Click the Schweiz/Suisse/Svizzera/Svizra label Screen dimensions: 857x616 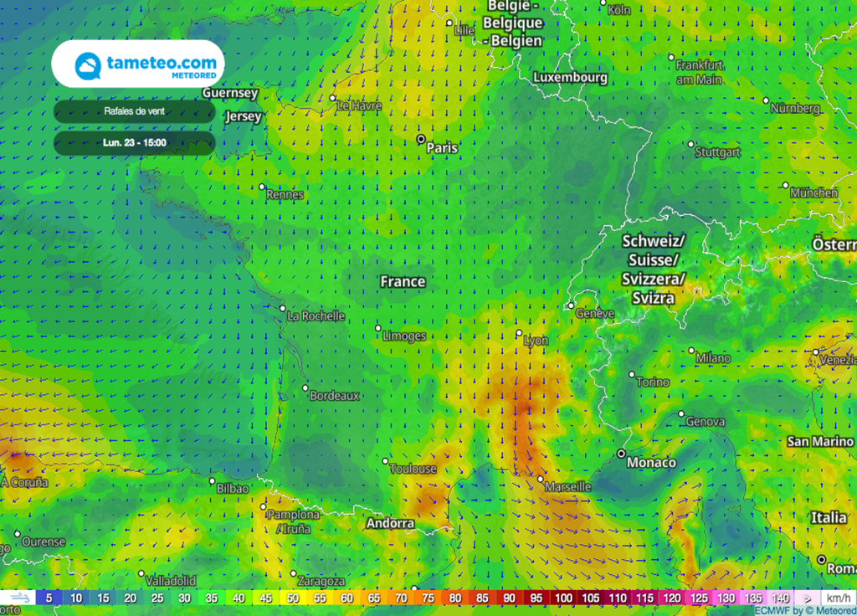[x=653, y=269]
